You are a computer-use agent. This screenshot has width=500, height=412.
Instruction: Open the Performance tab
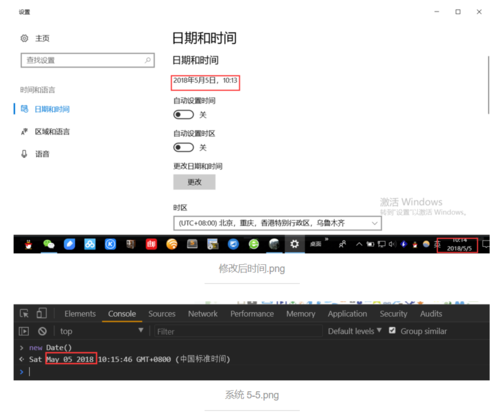[252, 314]
